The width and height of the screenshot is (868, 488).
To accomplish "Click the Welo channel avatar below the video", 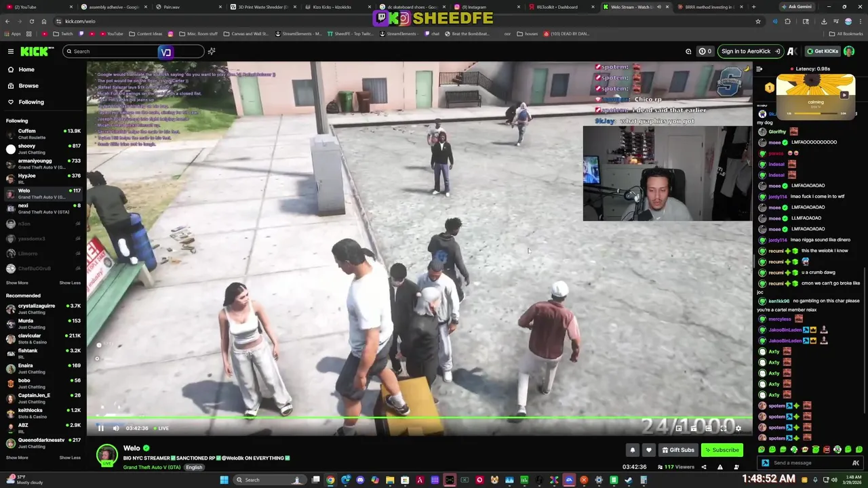I will 106,454.
